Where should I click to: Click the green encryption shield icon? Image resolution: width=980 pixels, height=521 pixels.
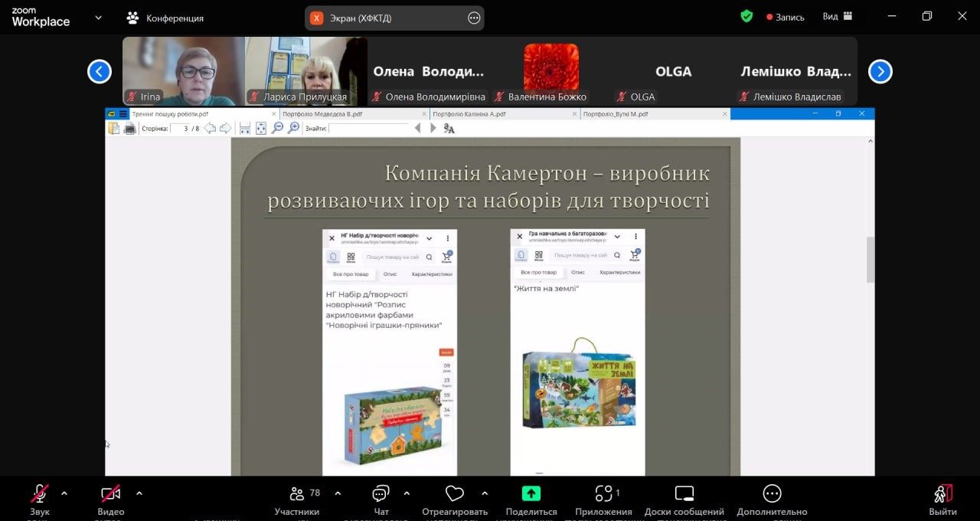746,16
